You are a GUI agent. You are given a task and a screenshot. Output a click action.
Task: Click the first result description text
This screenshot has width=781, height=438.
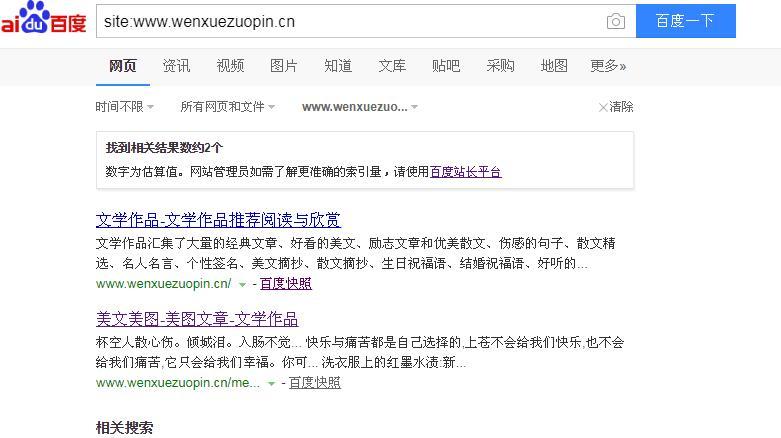[x=356, y=253]
